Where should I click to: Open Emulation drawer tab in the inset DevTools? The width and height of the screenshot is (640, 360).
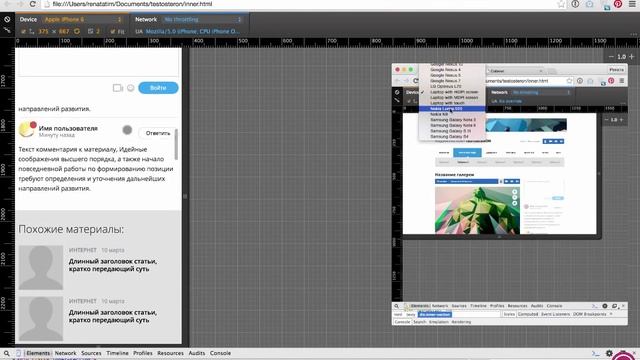pyautogui.click(x=438, y=322)
